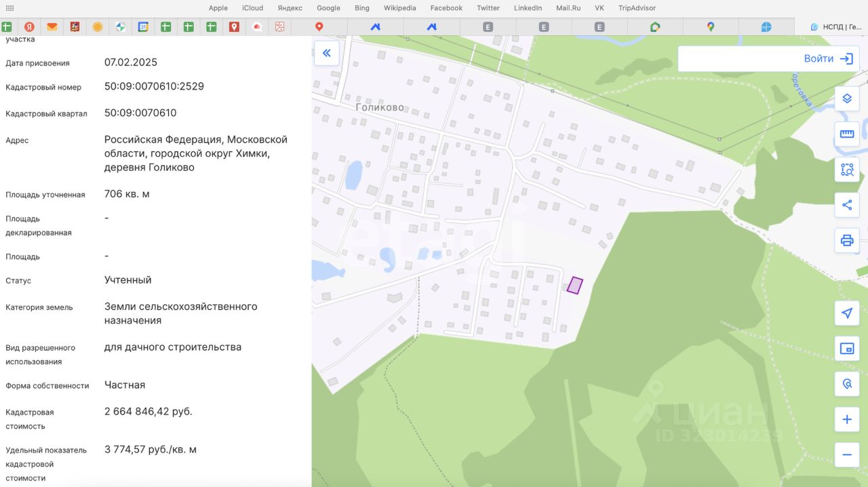Image resolution: width=868 pixels, height=487 pixels.
Task: Open the LinkedIn bookmark
Action: [x=528, y=8]
